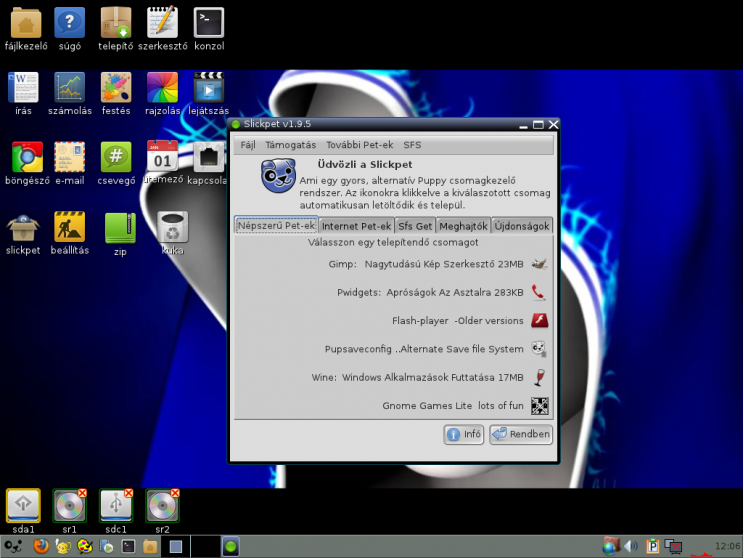Viewport: 744px width, 558px height.
Task: Click the clipboard P tray icon
Action: click(653, 547)
